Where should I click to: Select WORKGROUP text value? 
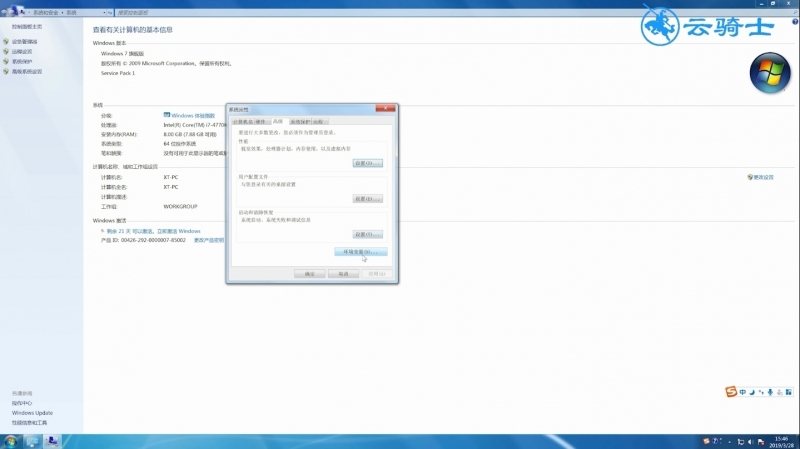tap(180, 207)
